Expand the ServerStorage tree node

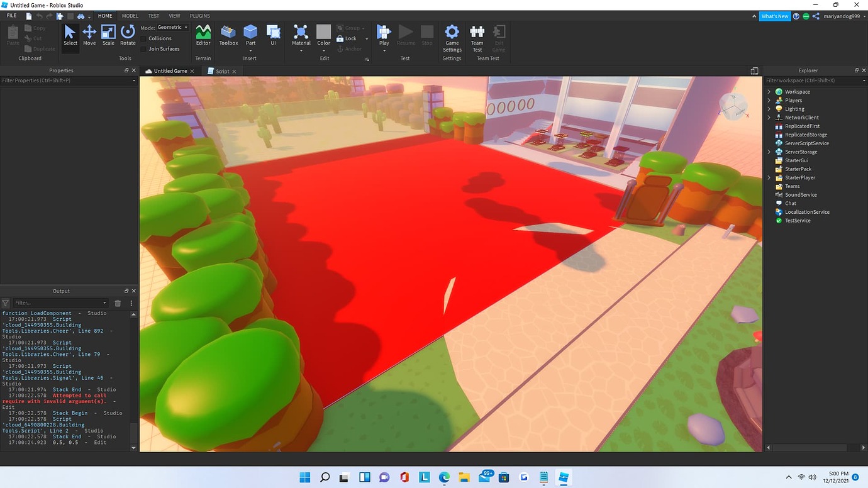click(x=769, y=152)
